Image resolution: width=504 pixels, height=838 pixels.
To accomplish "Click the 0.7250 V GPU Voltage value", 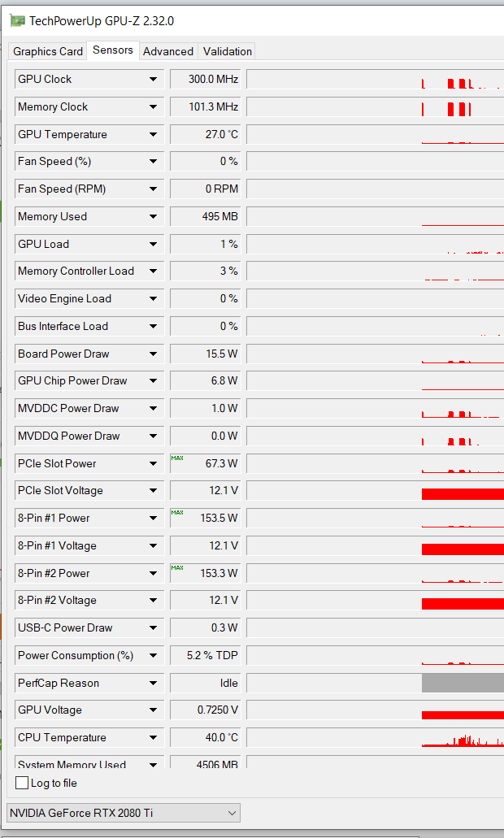I will (205, 710).
